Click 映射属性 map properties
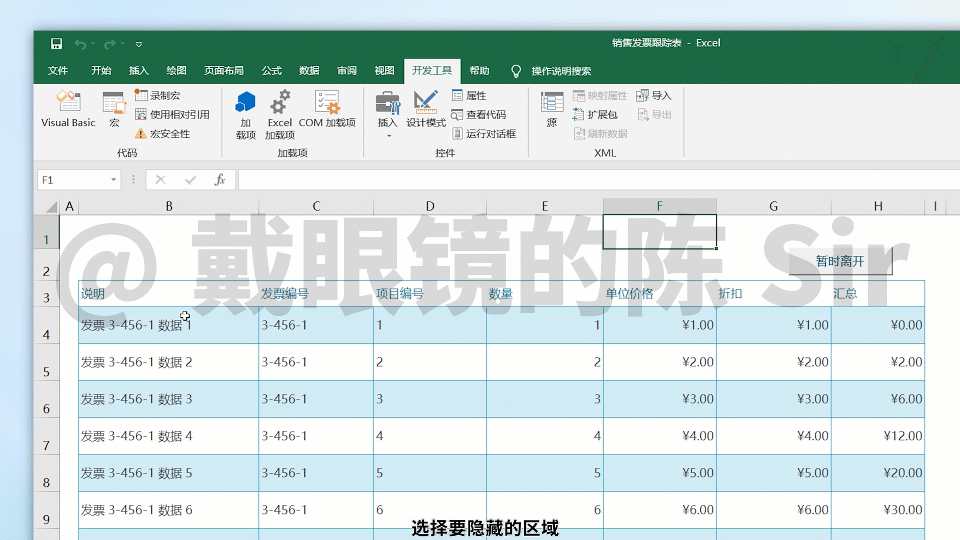Screen dimensions: 960x540 pos(600,96)
